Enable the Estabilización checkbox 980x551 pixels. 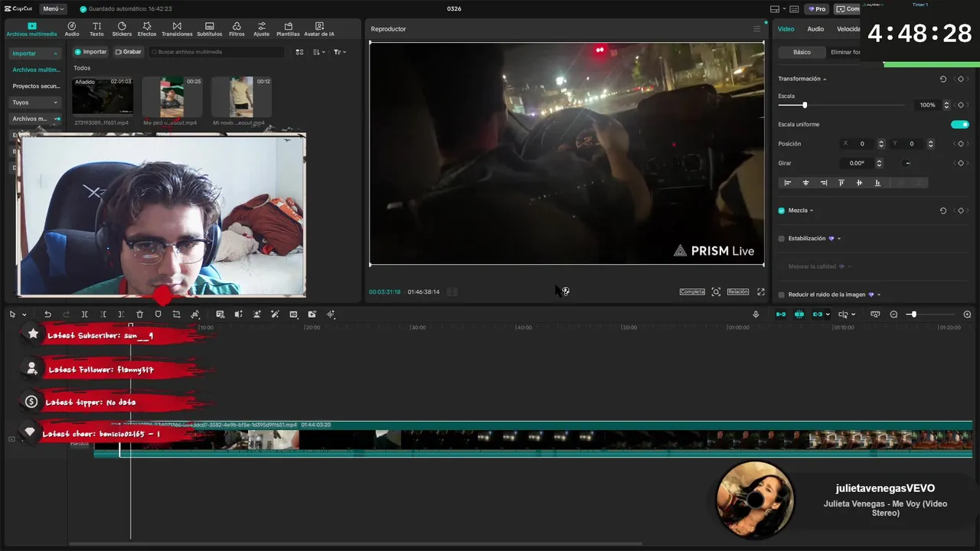tap(782, 239)
